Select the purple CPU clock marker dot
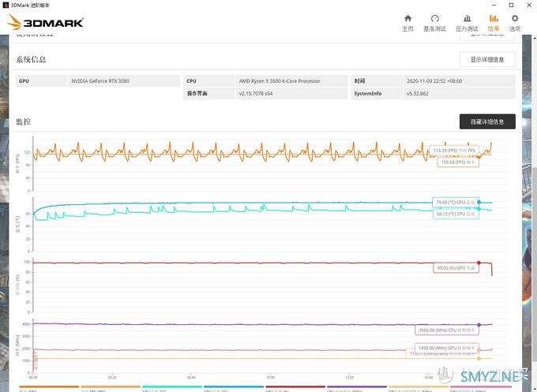The width and height of the screenshot is (537, 392). point(479,325)
